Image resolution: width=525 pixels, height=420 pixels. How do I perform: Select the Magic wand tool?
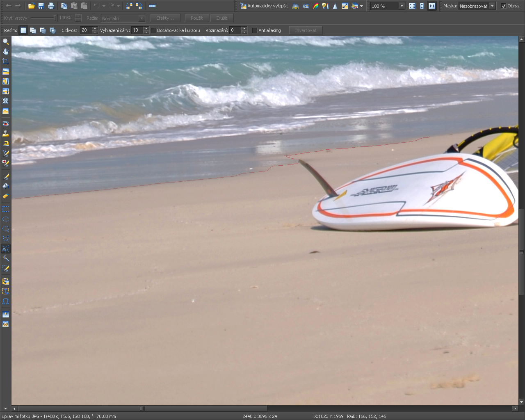point(6,258)
